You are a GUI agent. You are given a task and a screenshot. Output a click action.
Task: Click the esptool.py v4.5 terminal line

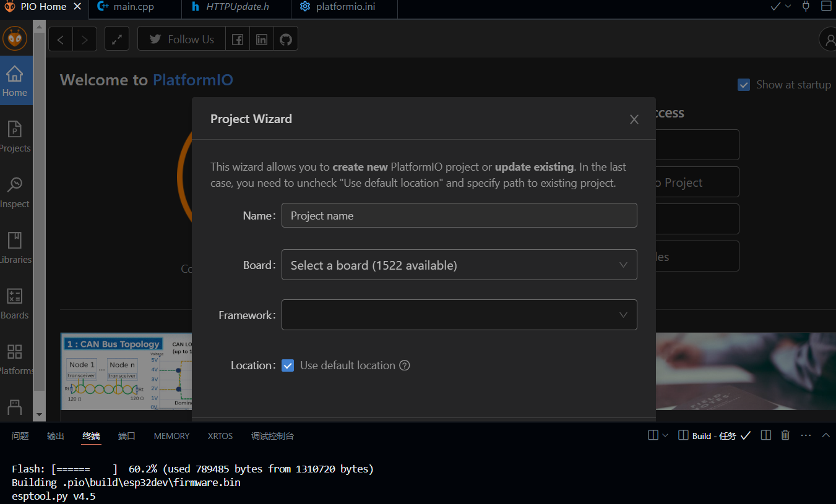pos(54,496)
